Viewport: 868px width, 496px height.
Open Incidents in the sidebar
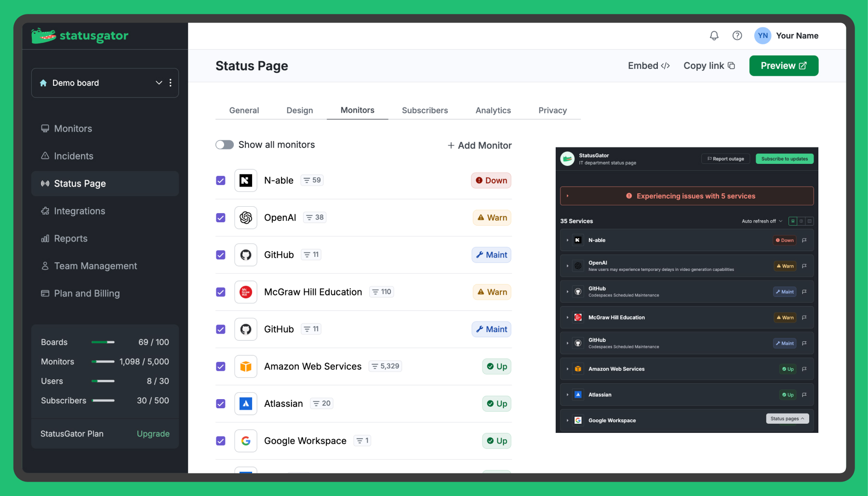click(105, 156)
